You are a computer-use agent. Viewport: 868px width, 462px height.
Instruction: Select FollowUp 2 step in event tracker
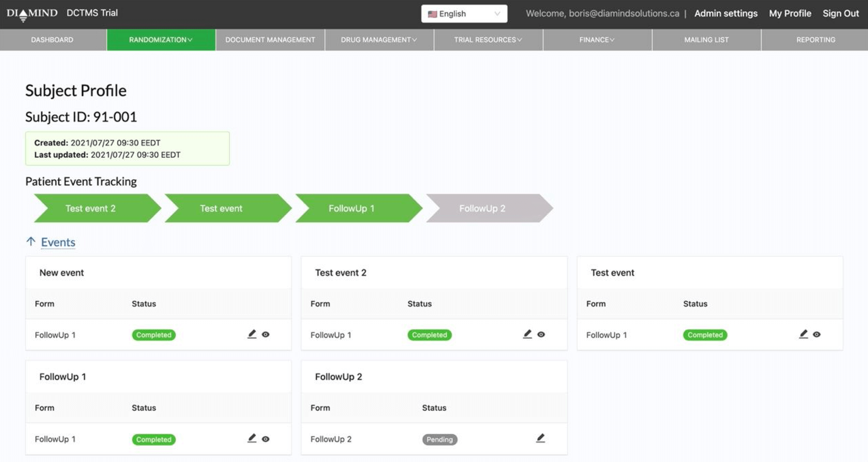coord(482,208)
